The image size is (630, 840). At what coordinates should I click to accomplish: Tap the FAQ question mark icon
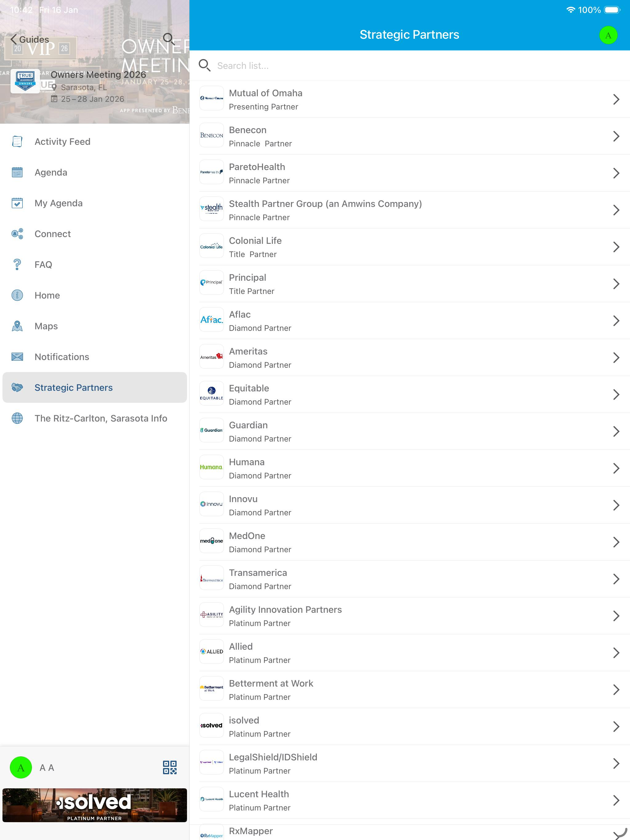point(17,265)
